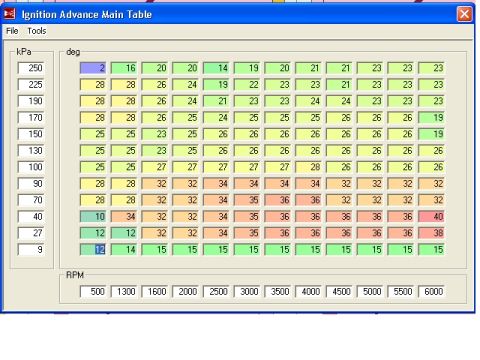This screenshot has width=480, height=360.
Task: Click the 4000 RPM axis field
Action: pyautogui.click(x=308, y=292)
